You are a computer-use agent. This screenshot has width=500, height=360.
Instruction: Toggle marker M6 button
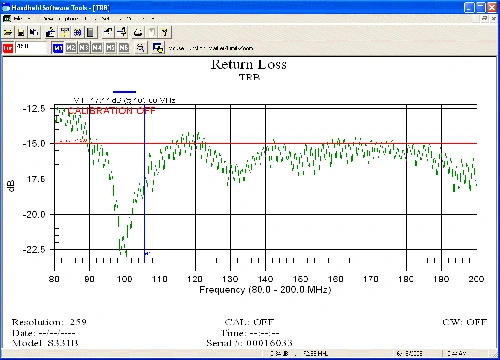pos(124,48)
